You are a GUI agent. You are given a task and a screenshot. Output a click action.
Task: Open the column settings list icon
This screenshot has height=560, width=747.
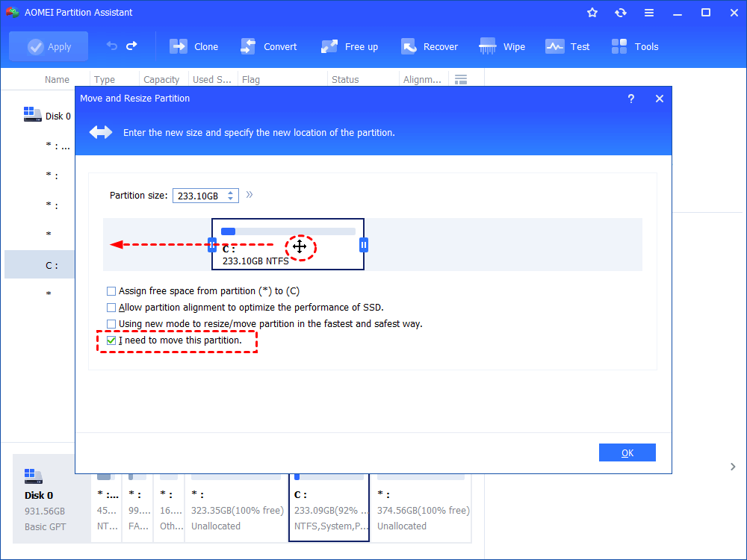tap(461, 80)
